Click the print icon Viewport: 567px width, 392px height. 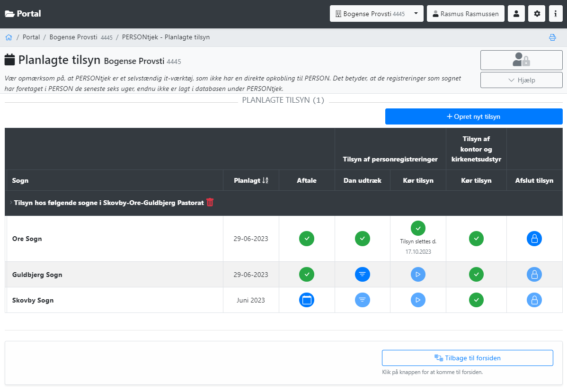click(552, 37)
